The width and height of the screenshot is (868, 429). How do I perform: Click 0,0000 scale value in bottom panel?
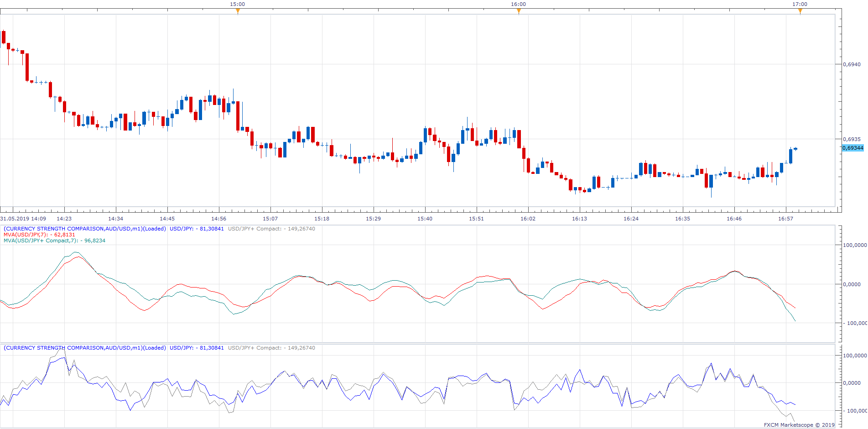click(852, 383)
